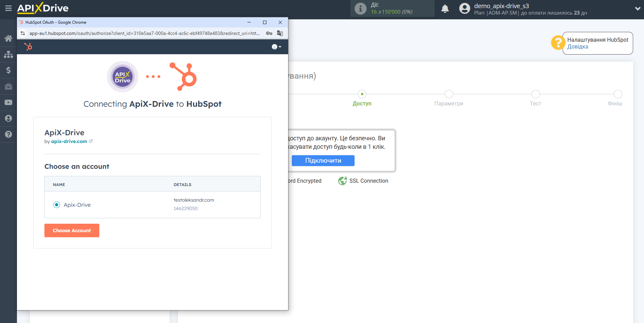Open the connections sitemap sidebar icon
Screen dimensions: 644x323
click(x=8, y=54)
